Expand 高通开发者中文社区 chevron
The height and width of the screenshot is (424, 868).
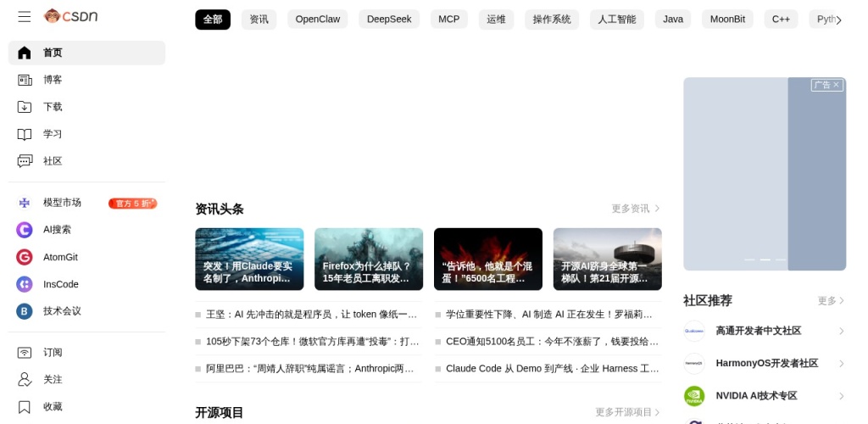841,331
